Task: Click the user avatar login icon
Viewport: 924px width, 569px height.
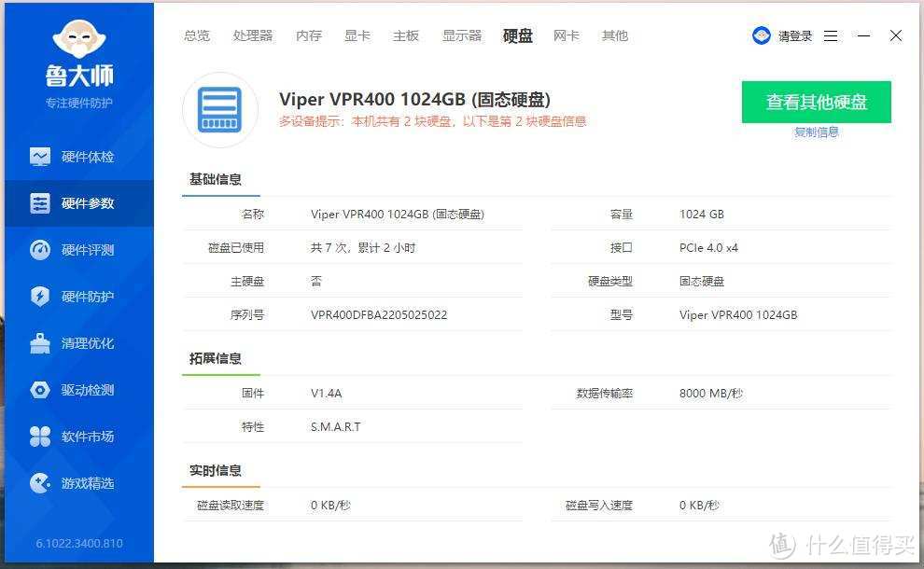Action: pyautogui.click(x=762, y=36)
